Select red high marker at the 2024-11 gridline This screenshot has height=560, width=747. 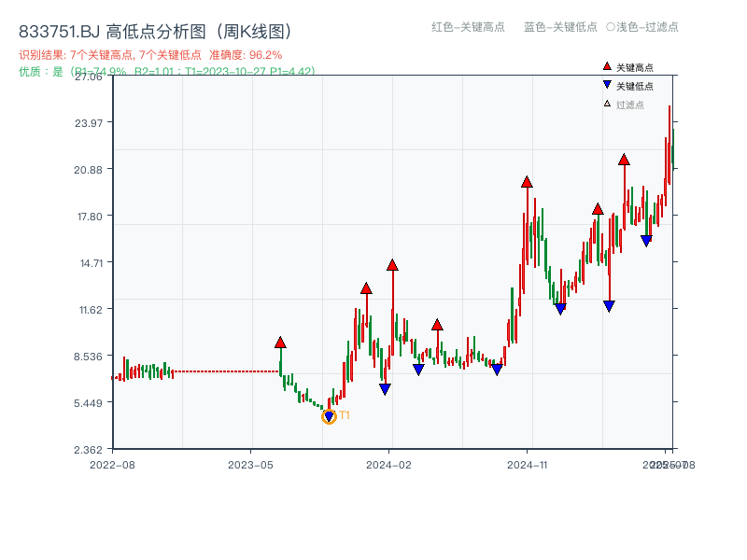click(527, 181)
